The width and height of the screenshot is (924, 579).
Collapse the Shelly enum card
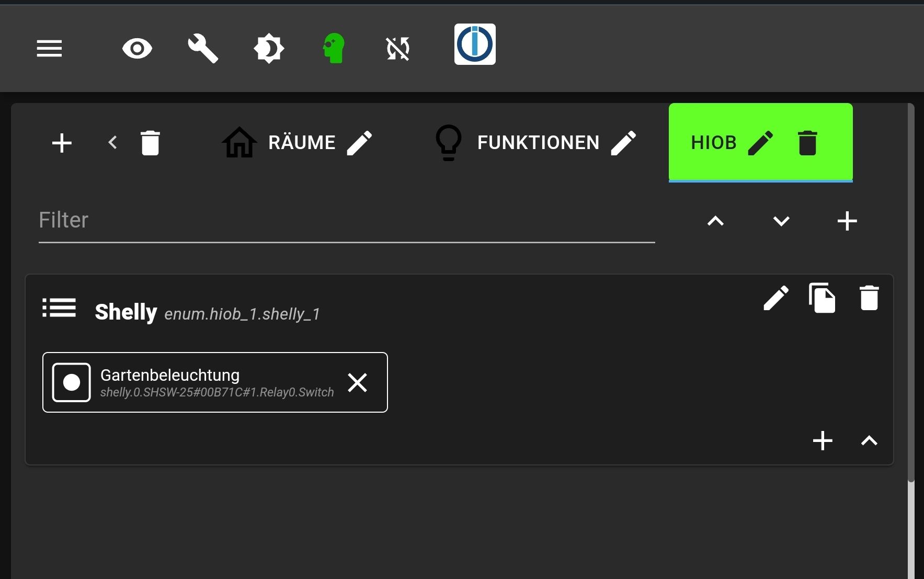pyautogui.click(x=869, y=441)
